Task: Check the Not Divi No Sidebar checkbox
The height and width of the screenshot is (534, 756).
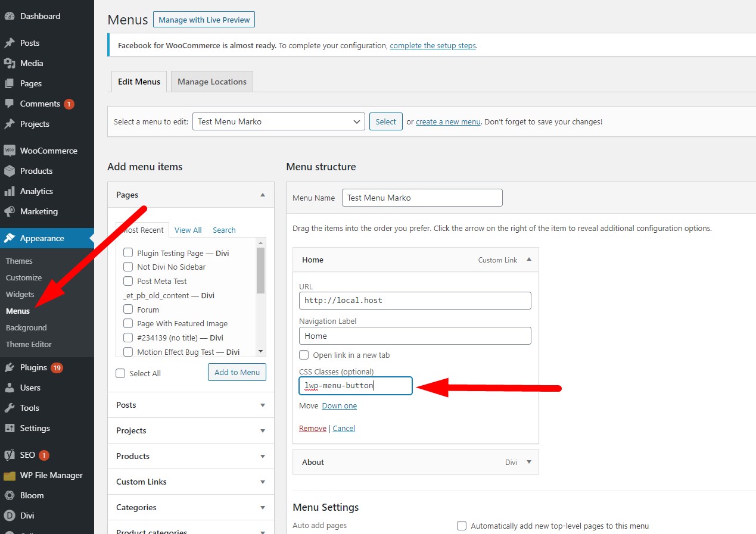Action: [128, 267]
